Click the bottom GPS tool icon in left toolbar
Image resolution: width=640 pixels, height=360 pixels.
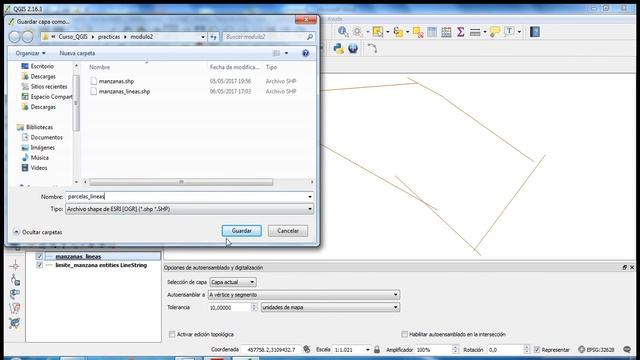pos(15,323)
